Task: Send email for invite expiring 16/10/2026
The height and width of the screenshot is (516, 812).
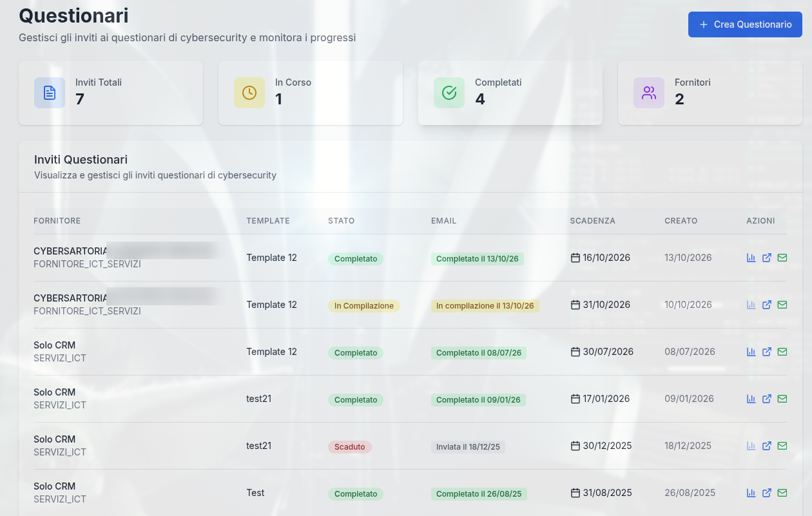Action: 782,258
